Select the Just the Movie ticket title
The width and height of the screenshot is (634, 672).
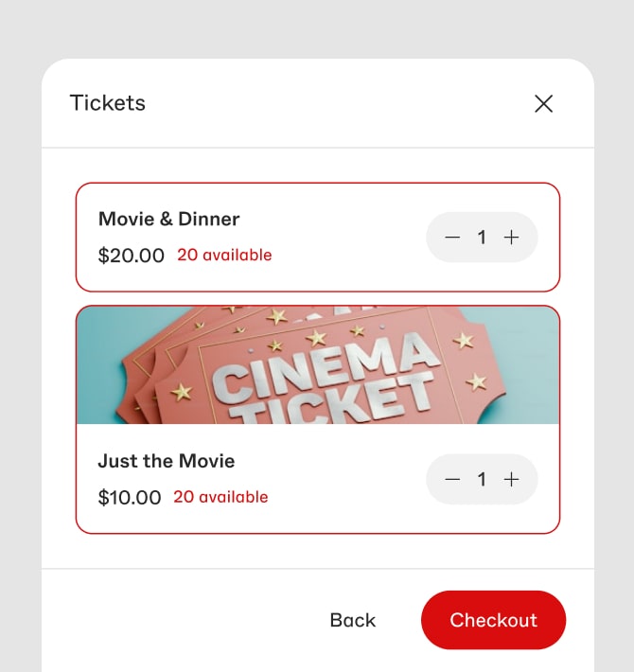(x=167, y=461)
